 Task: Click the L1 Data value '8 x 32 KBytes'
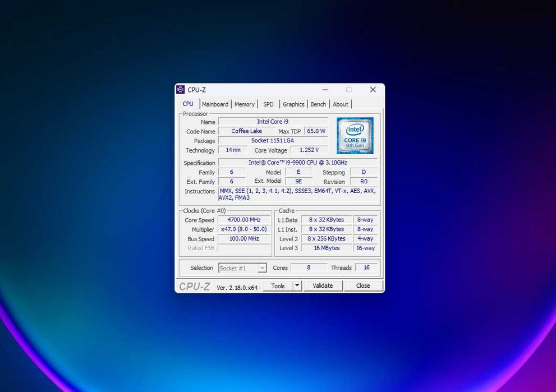[326, 220]
